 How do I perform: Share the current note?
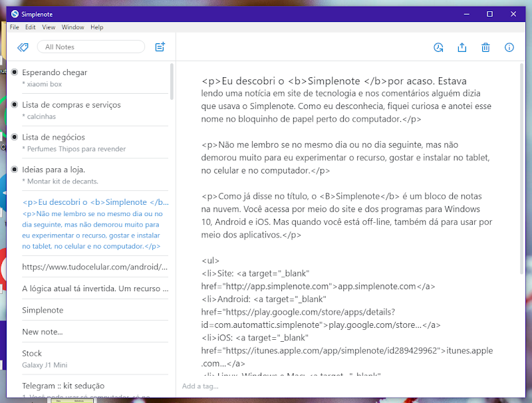[x=462, y=47]
